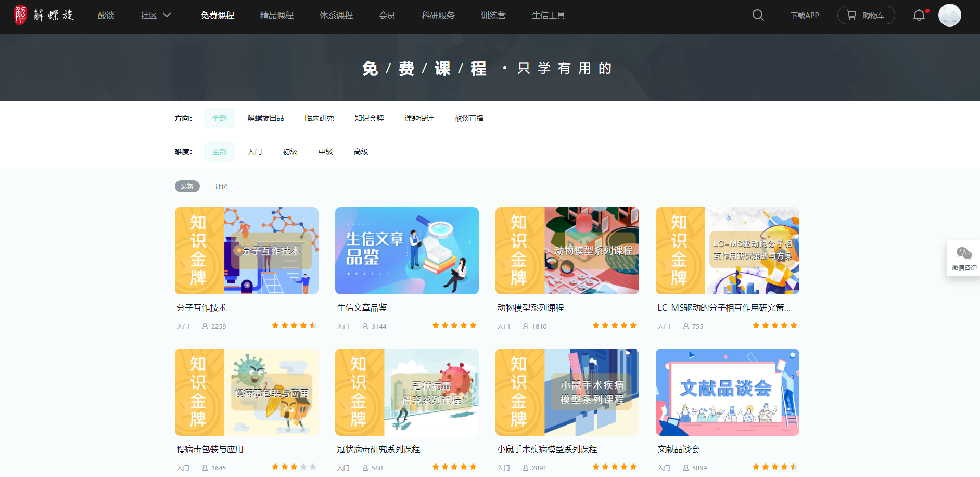Filter direction by 临床研究
The height and width of the screenshot is (477, 980).
[x=320, y=118]
